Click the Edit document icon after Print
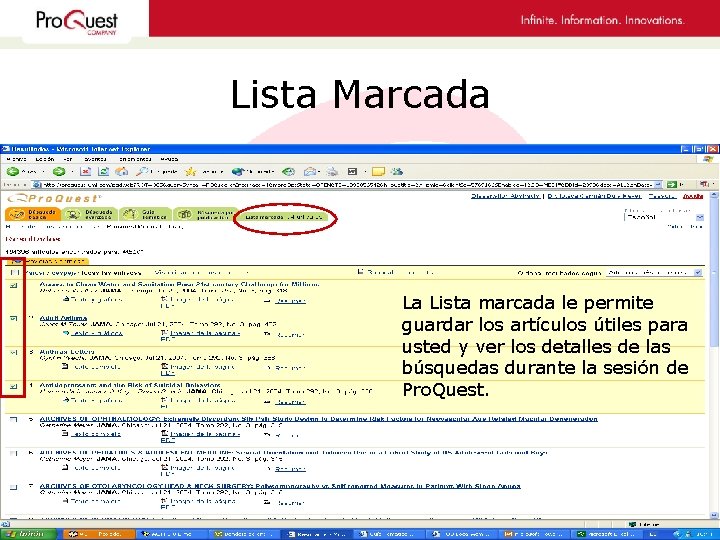The image size is (720, 540). coord(352,172)
